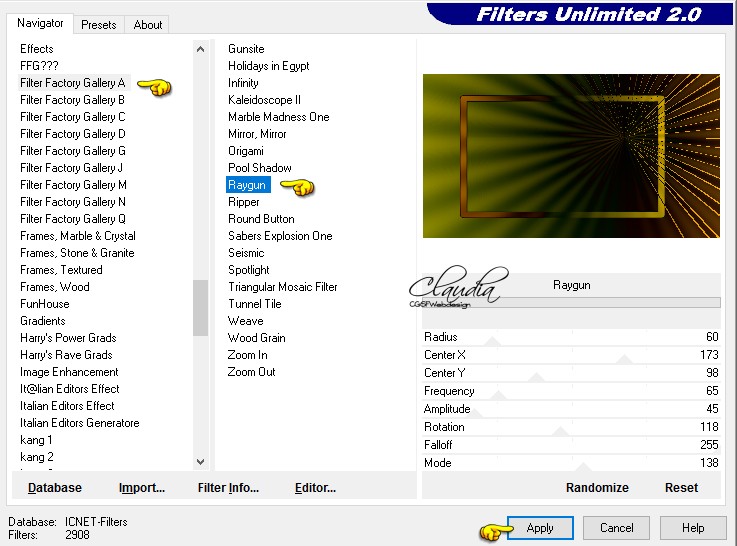Viewport: 737px width, 546px height.
Task: Click the Apply button
Action: (x=540, y=528)
